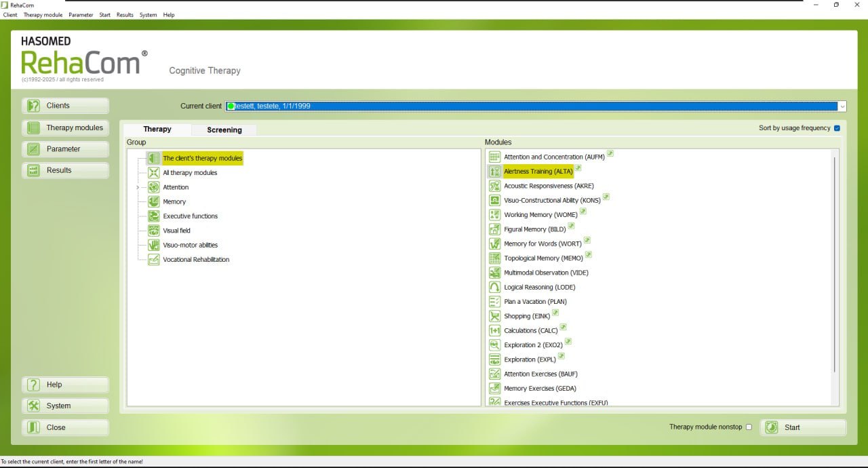Open the Current client dropdown arrow
Screen dimensions: 868x468
842,106
